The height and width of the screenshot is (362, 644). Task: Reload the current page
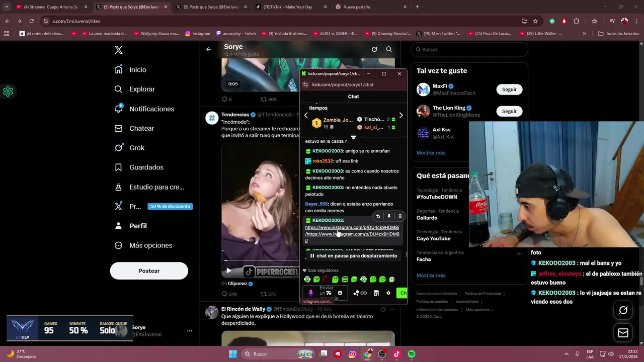(31, 21)
